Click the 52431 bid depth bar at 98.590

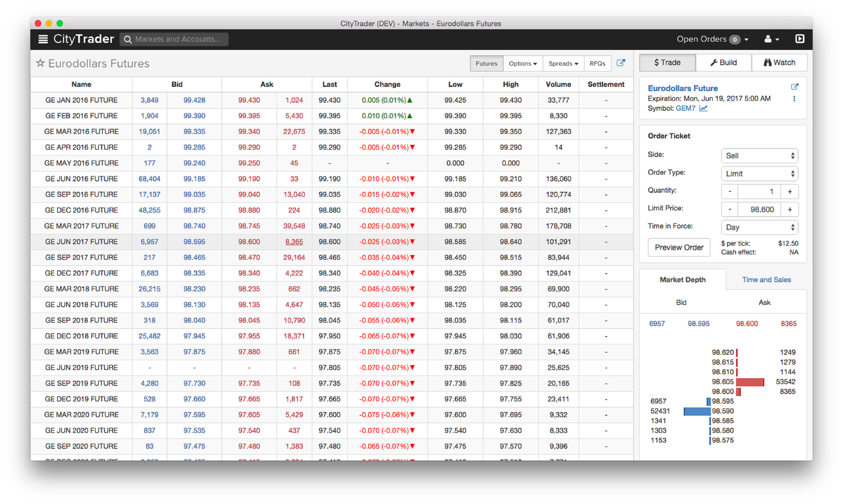point(697,411)
